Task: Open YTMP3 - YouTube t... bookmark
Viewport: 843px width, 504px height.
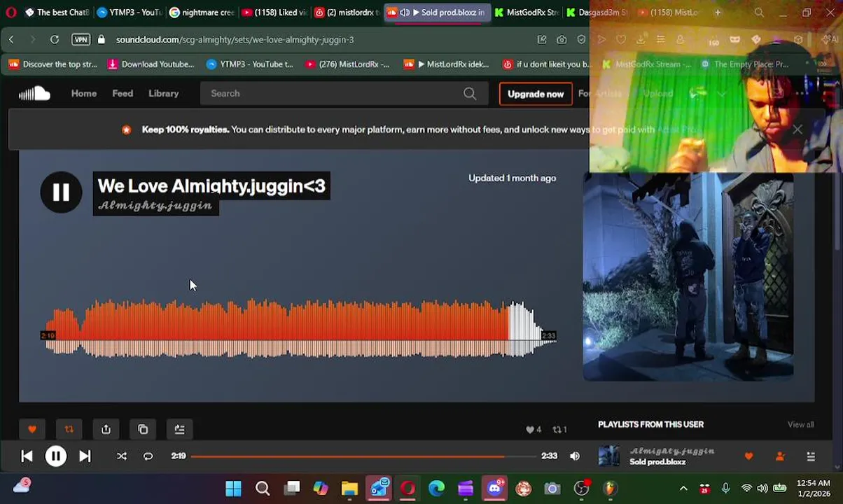Action: pyautogui.click(x=250, y=64)
